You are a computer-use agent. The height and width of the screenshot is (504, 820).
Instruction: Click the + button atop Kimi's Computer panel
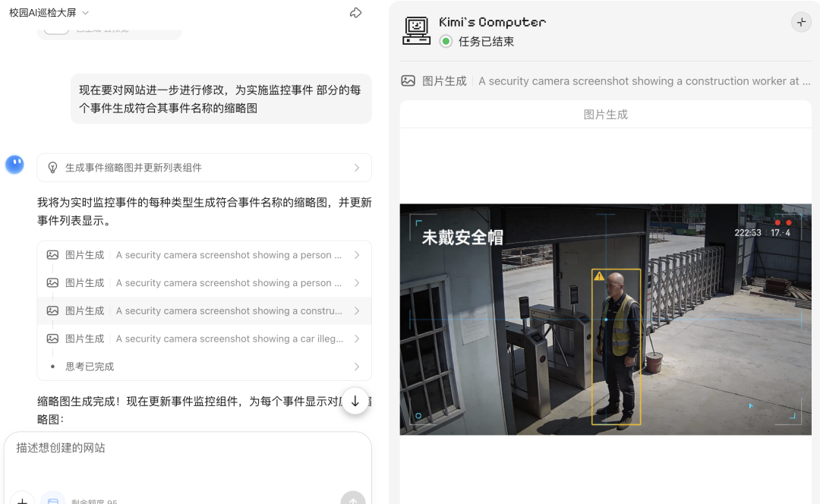801,22
